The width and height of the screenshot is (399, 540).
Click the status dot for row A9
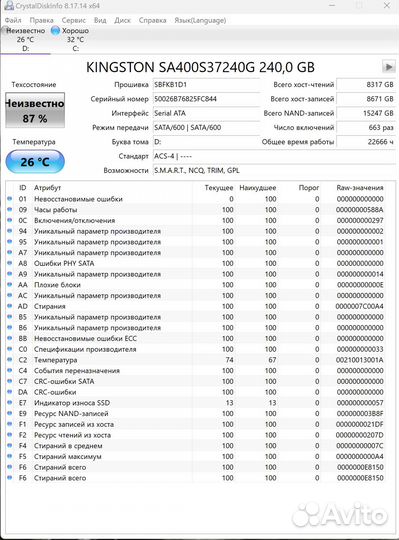click(x=10, y=273)
